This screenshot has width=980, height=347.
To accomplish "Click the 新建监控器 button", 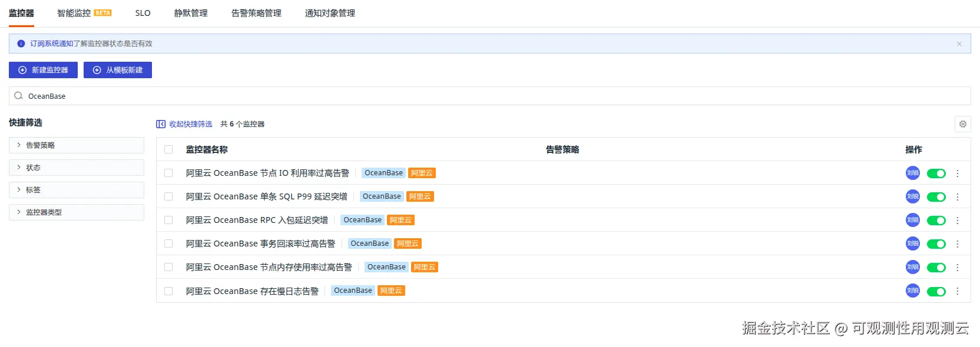I will (43, 70).
